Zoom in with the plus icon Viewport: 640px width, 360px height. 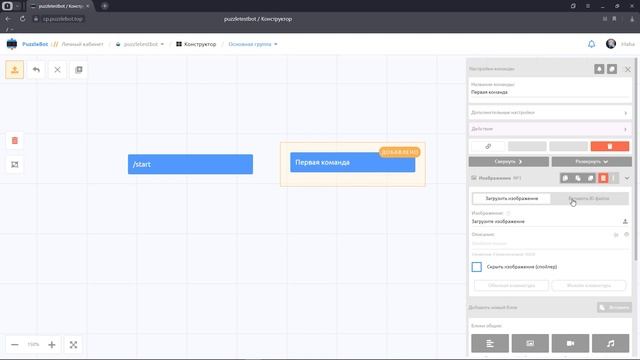point(51,345)
